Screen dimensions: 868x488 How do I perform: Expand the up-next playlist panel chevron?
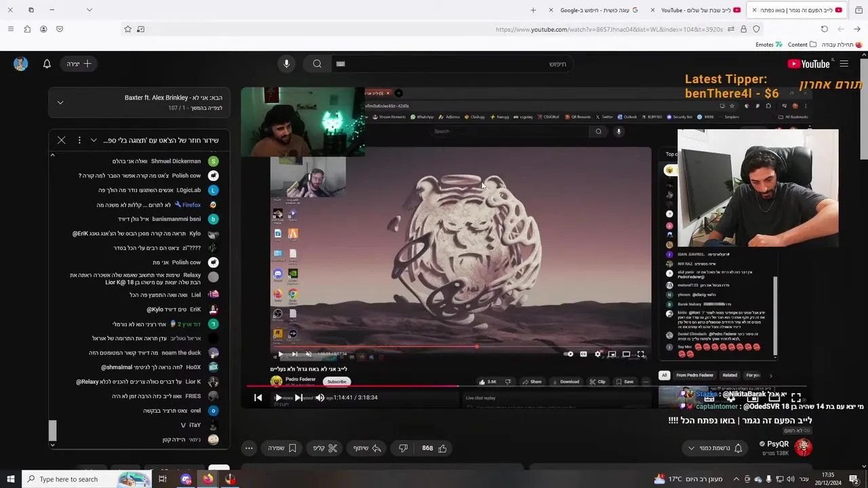60,102
